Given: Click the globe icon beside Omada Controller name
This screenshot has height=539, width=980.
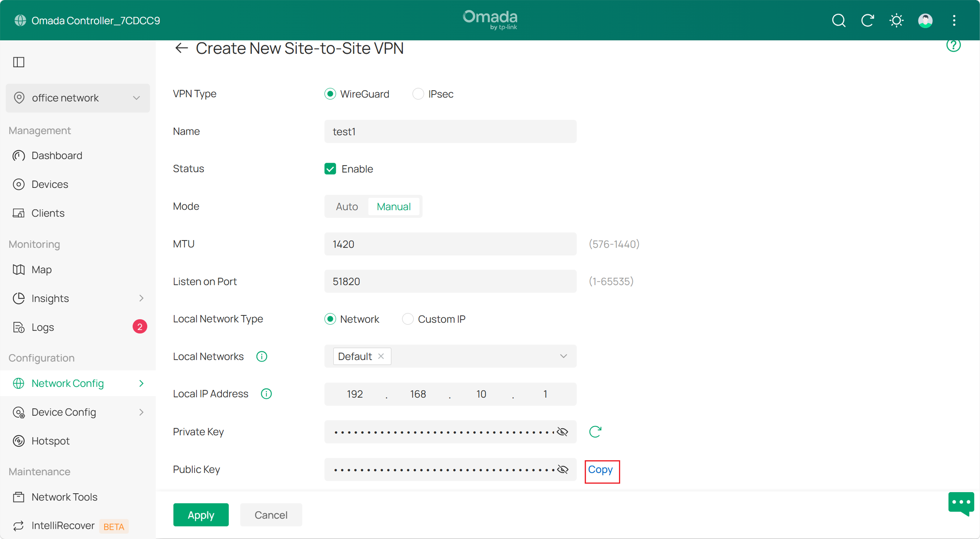Looking at the screenshot, I should 20,20.
